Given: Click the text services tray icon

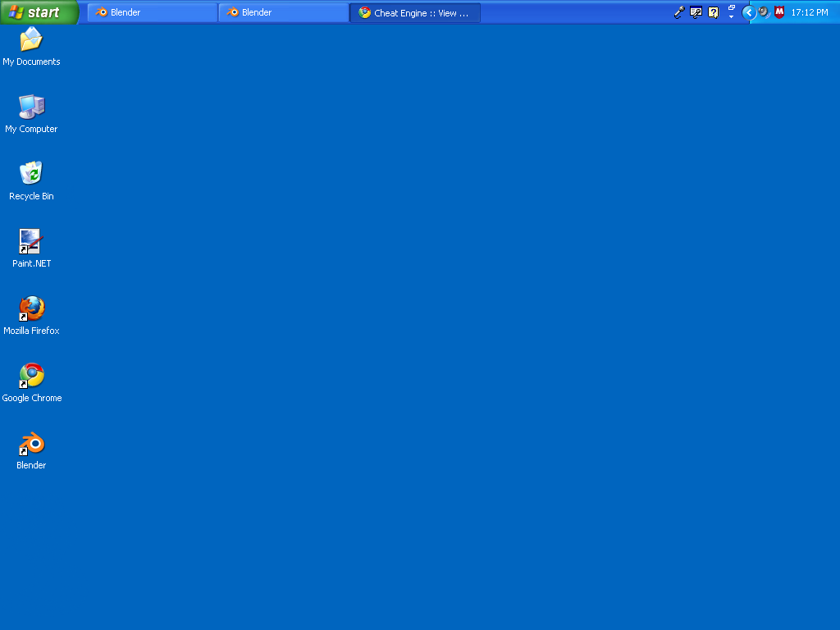Looking at the screenshot, I should (x=695, y=11).
